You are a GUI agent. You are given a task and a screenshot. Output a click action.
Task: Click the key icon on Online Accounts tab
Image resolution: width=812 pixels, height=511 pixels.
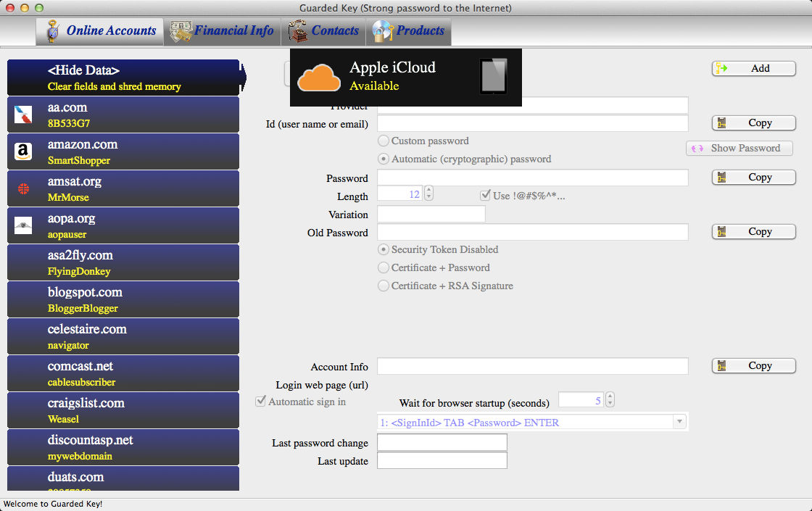pos(51,31)
